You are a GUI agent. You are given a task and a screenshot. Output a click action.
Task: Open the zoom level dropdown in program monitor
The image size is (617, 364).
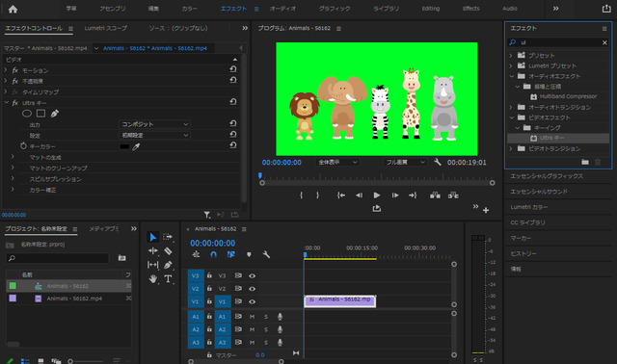point(337,162)
